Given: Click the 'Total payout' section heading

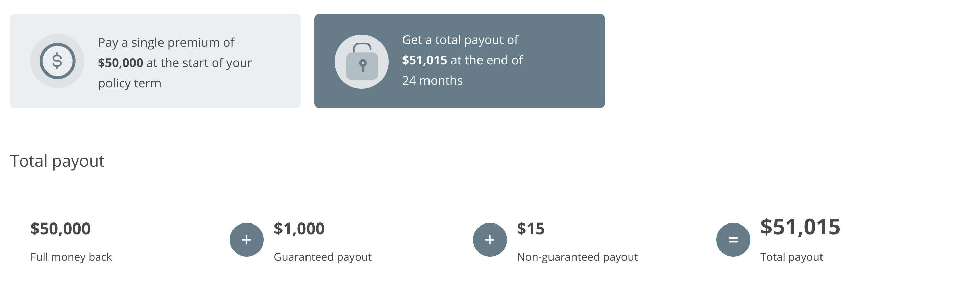Looking at the screenshot, I should pos(57,161).
